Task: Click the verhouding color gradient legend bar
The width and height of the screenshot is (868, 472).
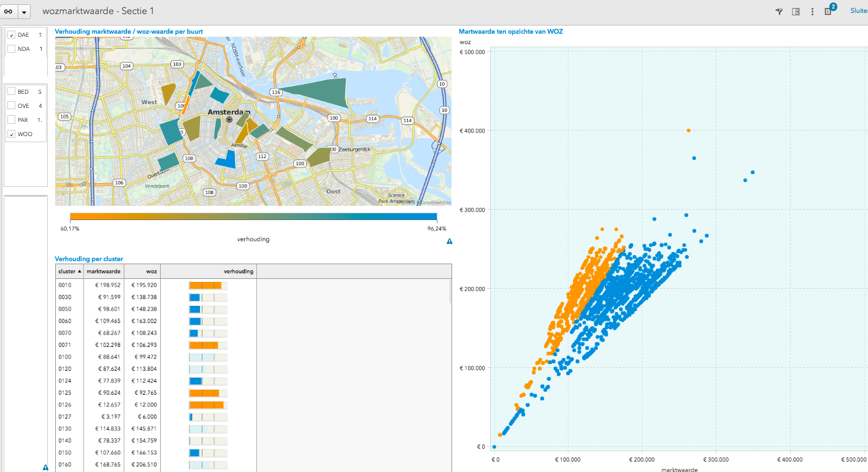Action: point(253,216)
